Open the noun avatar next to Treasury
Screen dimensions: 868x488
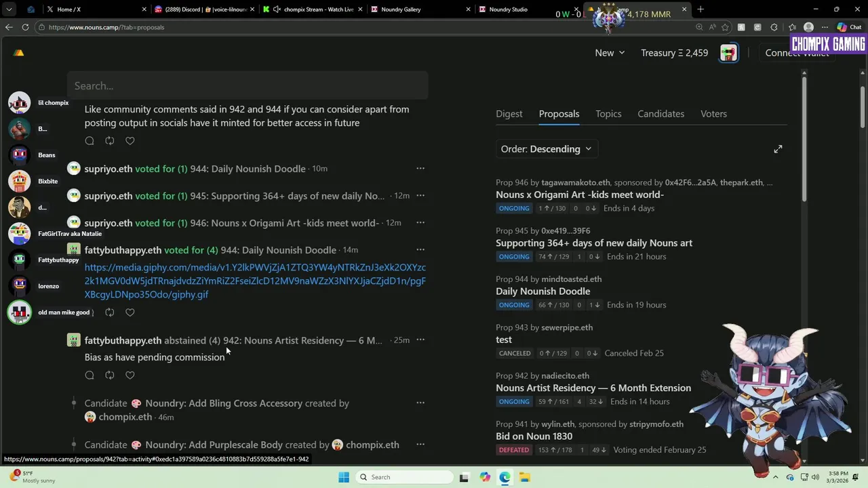tap(729, 53)
